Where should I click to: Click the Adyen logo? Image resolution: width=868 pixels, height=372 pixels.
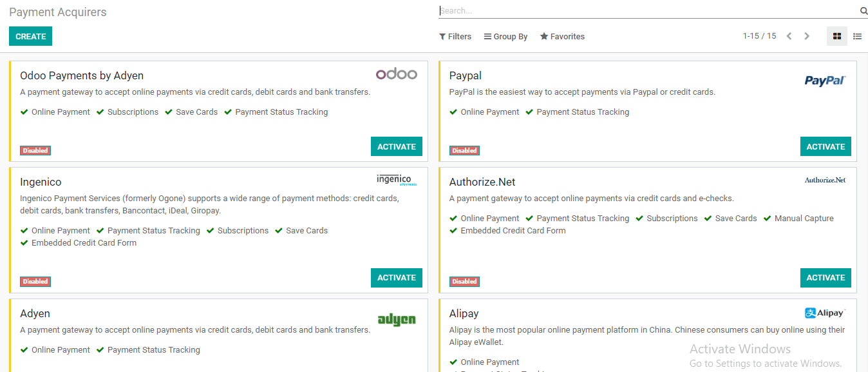click(x=397, y=319)
